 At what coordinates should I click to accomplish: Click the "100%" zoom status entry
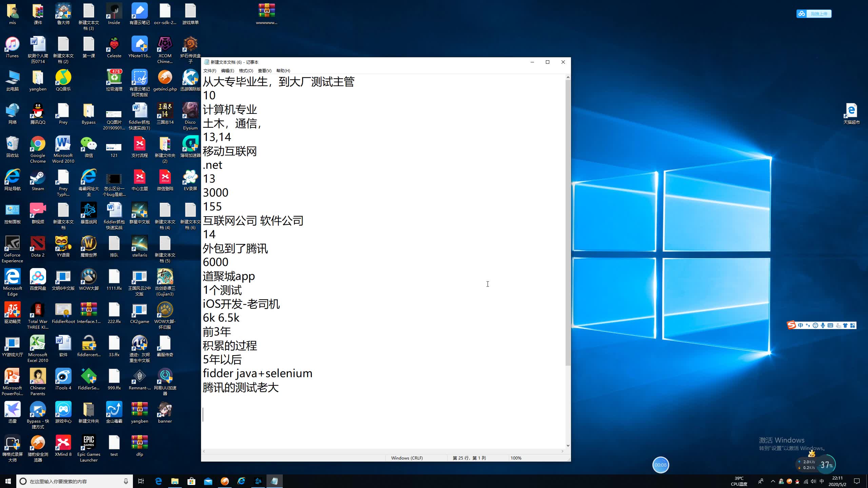pyautogui.click(x=516, y=458)
